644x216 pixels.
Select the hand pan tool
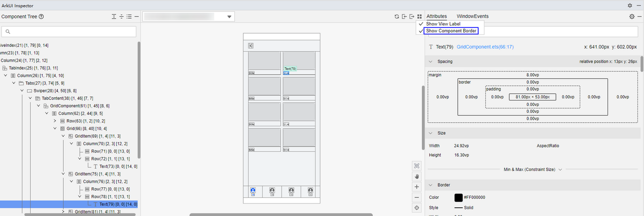click(x=417, y=176)
